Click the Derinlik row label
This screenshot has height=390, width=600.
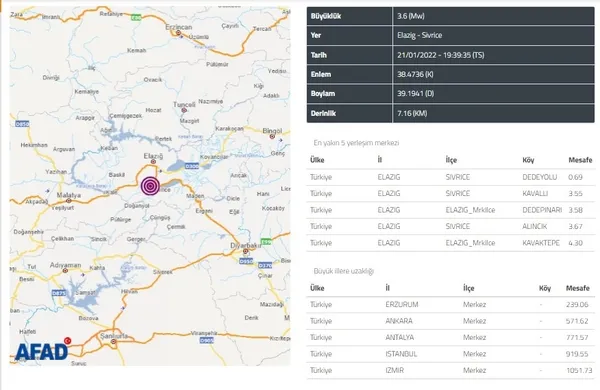(x=323, y=113)
